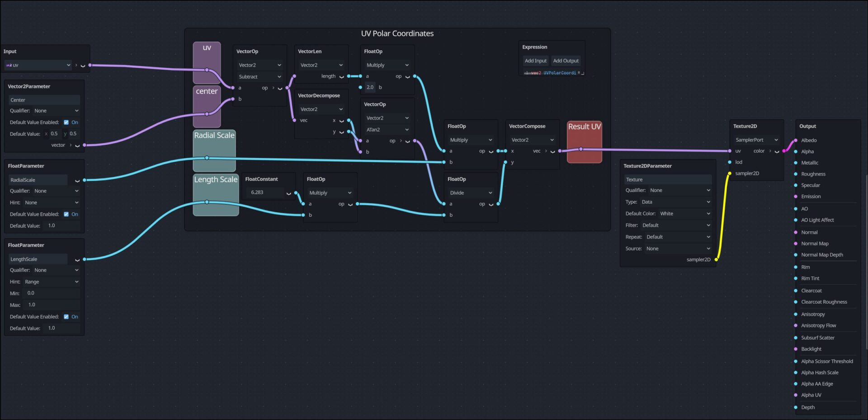Select the Result UV frame

(x=584, y=142)
